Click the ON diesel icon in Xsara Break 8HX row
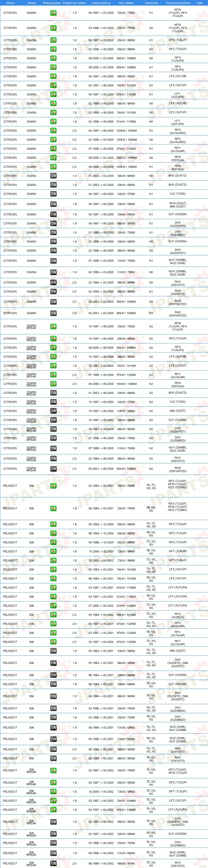This screenshot has height=868, width=208. (53, 393)
